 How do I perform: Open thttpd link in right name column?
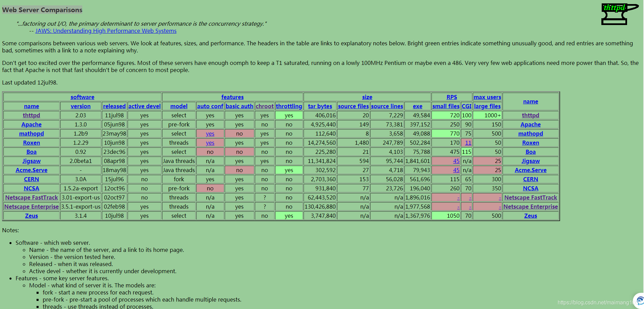pyautogui.click(x=531, y=115)
